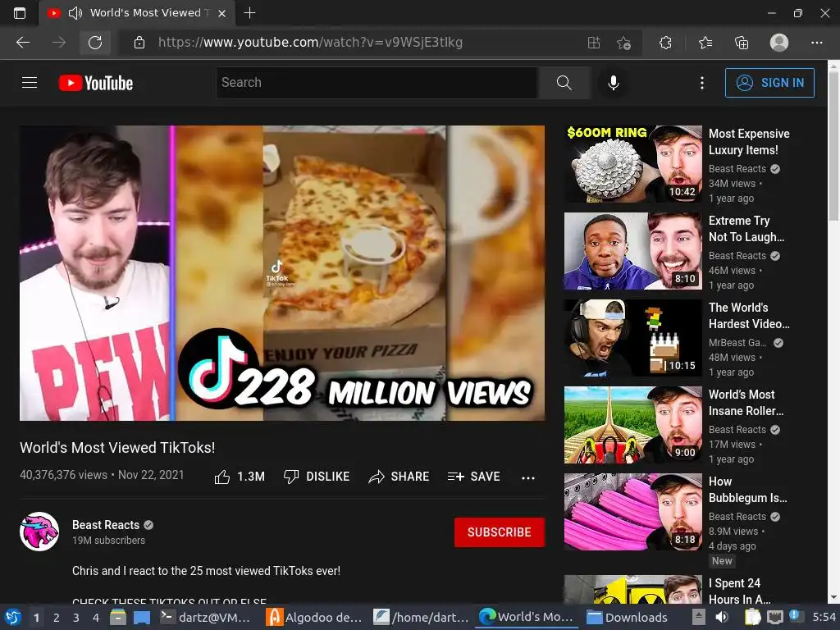Click 'Most Expensive Luxury Items!' title
840x630 pixels.
[x=749, y=142]
